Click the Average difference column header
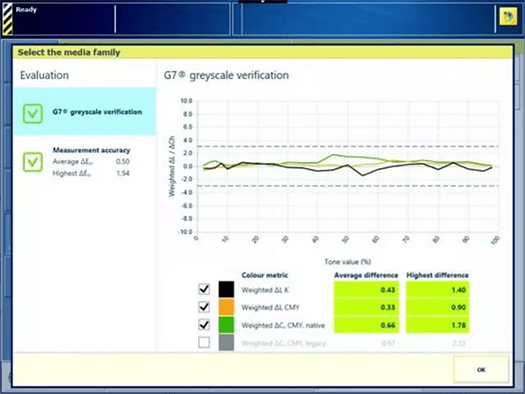This screenshot has height=394, width=525. [x=366, y=275]
